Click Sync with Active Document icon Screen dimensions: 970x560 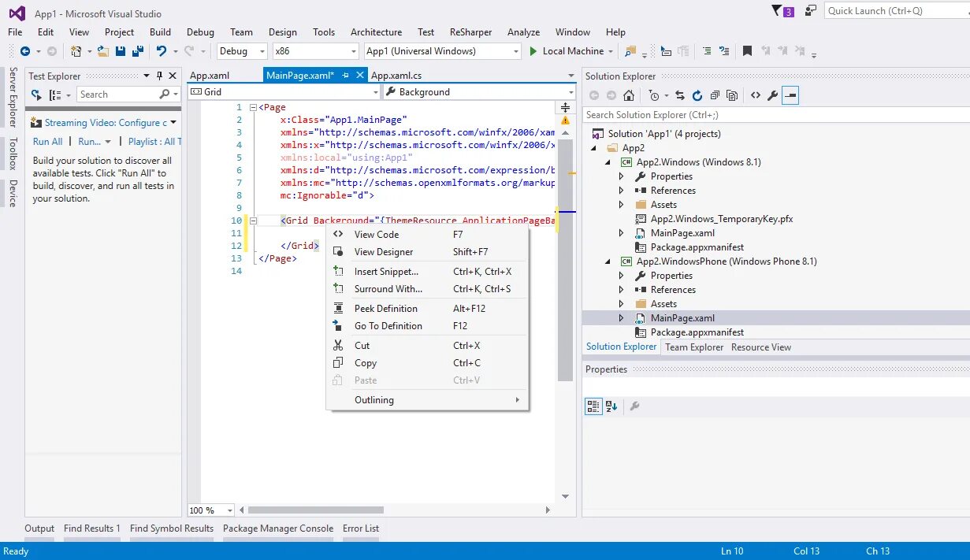tap(680, 95)
